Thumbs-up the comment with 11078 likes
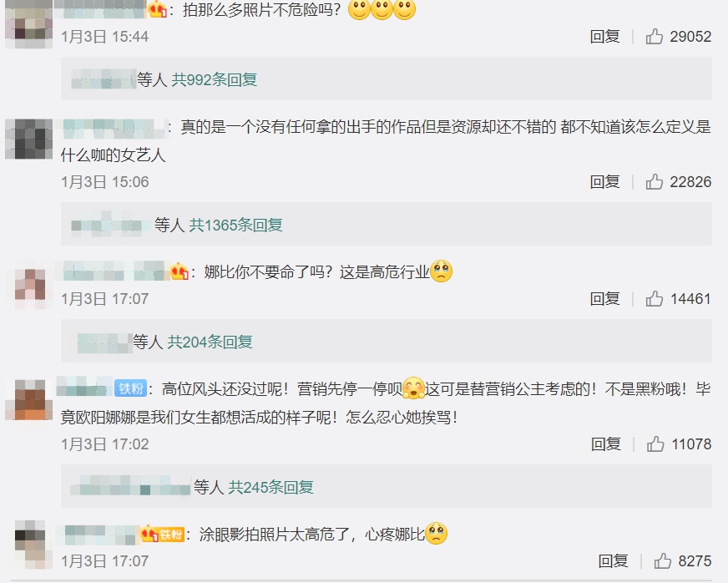Viewport: 728px width, 583px height. [655, 444]
